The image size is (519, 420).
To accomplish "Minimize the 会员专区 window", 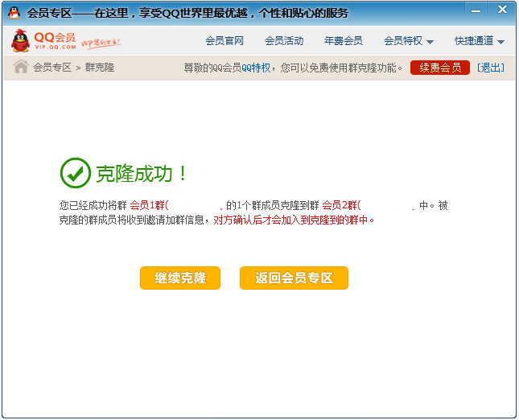I will (x=476, y=10).
